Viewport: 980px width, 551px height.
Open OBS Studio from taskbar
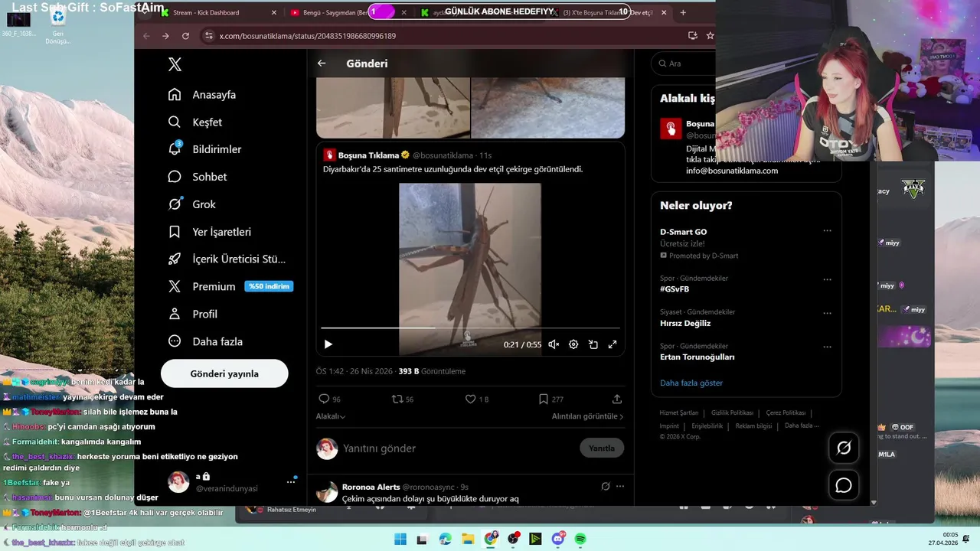click(x=513, y=539)
